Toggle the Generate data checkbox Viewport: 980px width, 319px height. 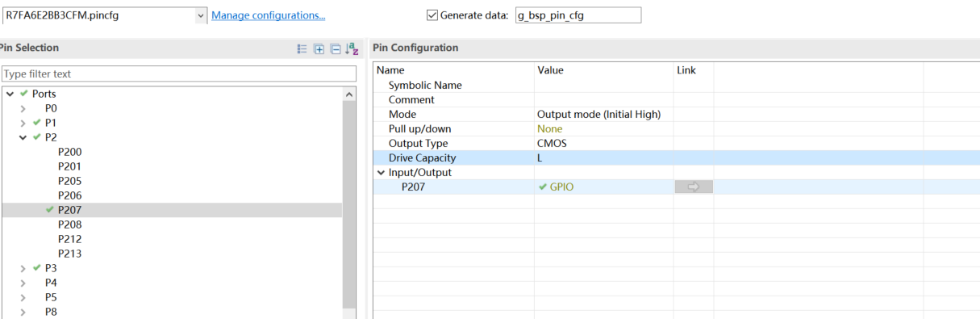click(x=432, y=15)
